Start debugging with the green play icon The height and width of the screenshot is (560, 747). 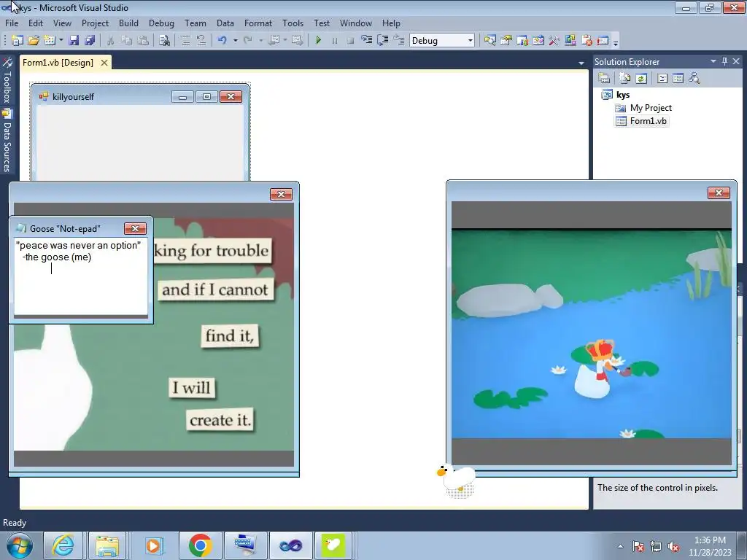[x=319, y=41]
